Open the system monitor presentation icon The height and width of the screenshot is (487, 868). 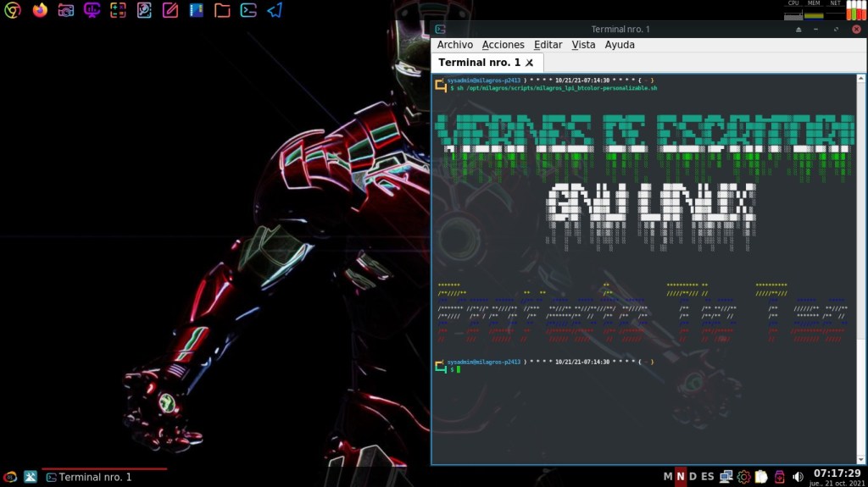click(x=92, y=10)
